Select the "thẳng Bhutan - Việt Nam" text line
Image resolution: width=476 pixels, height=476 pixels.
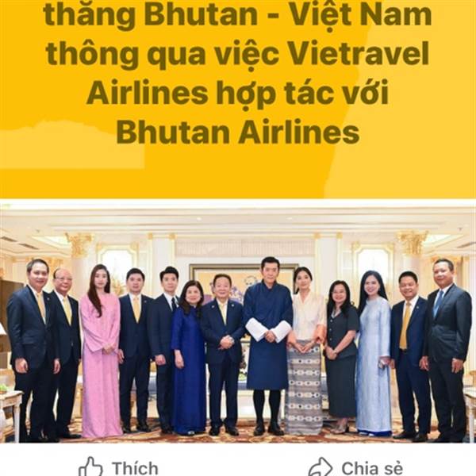pyautogui.click(x=238, y=15)
